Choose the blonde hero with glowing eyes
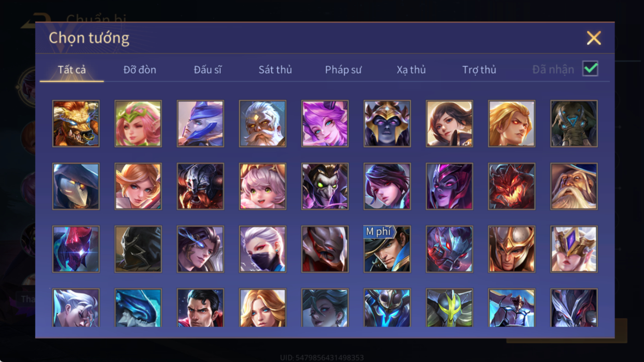Screen dimensions: 644x362 point(512,124)
